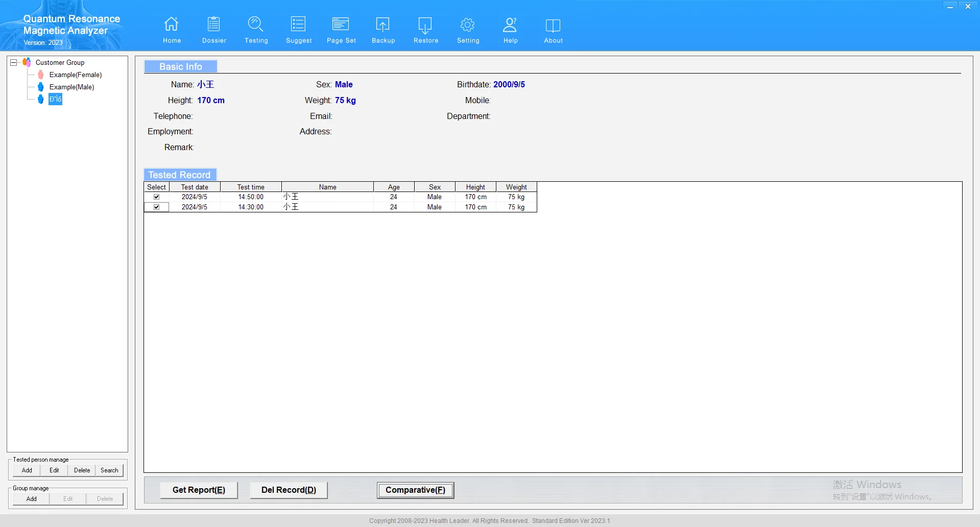The image size is (980, 527).
Task: Click the Backup upload icon
Action: coord(383,25)
